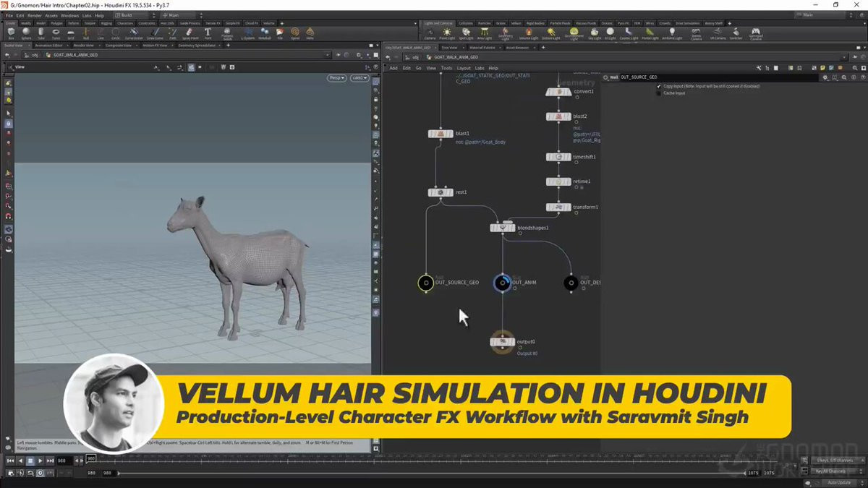868x488 pixels.
Task: Select the blast1 node
Action: point(441,134)
